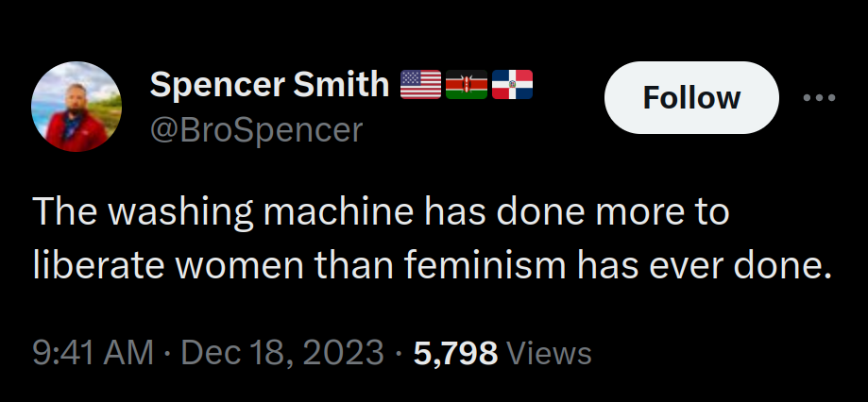Click the 5,798 view count number
Screen dimensions: 868x402
(456, 353)
